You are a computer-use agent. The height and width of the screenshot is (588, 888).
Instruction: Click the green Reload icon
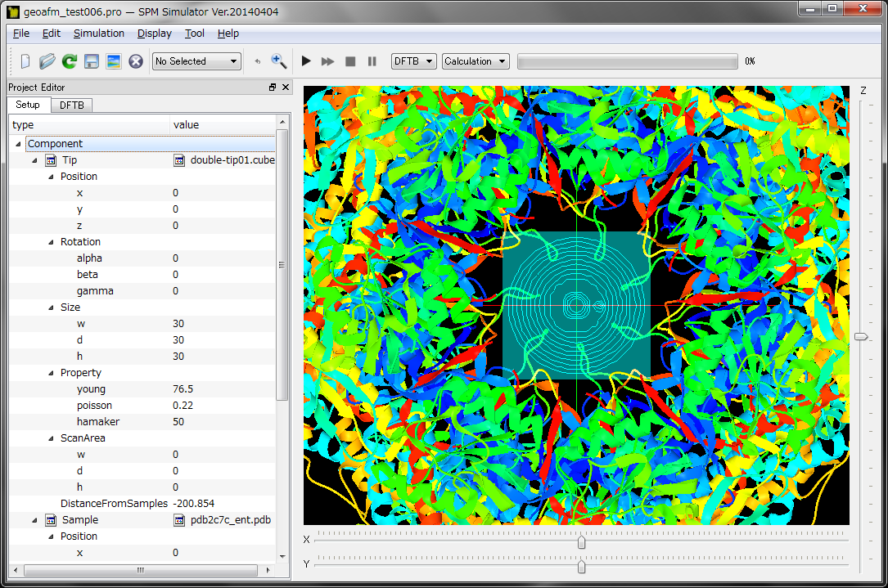[x=70, y=61]
